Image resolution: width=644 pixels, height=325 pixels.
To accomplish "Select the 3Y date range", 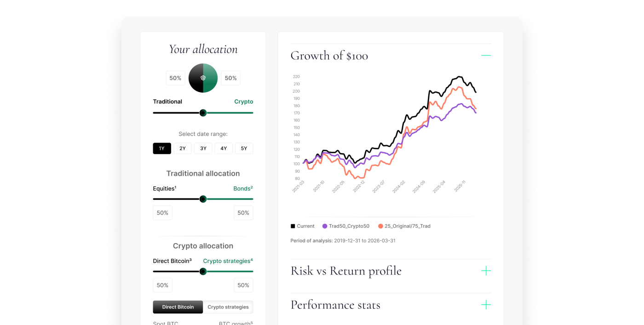I will coord(203,148).
